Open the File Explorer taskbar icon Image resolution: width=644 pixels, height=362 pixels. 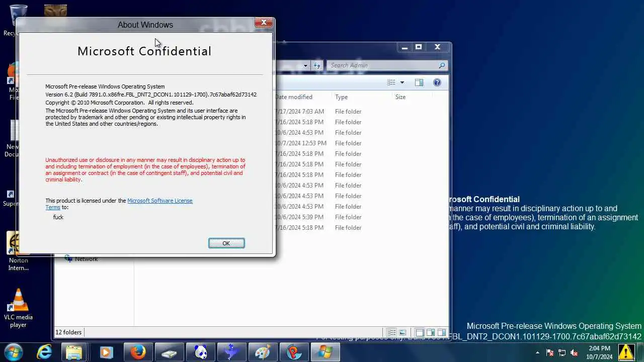coord(74,352)
